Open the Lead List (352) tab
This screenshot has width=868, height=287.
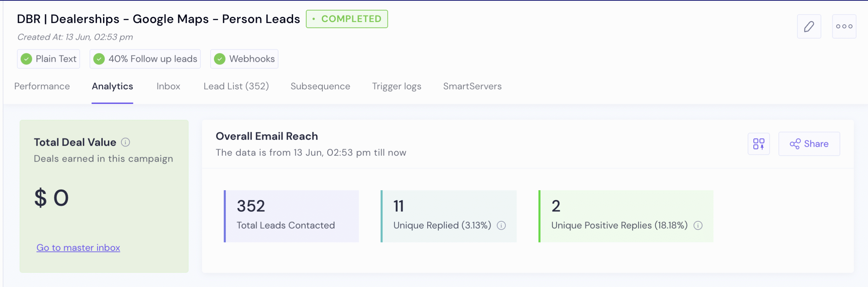tap(236, 86)
